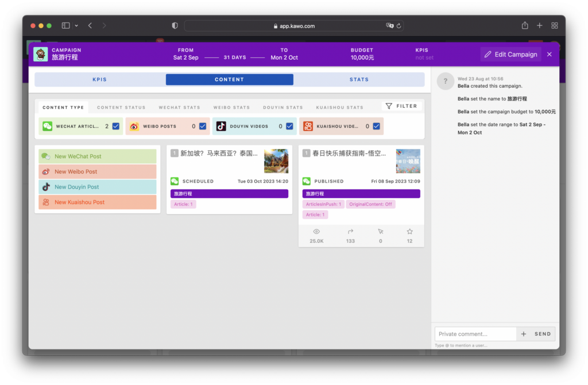Click the post title starting with 新加坡
The height and width of the screenshot is (385, 588).
(219, 153)
